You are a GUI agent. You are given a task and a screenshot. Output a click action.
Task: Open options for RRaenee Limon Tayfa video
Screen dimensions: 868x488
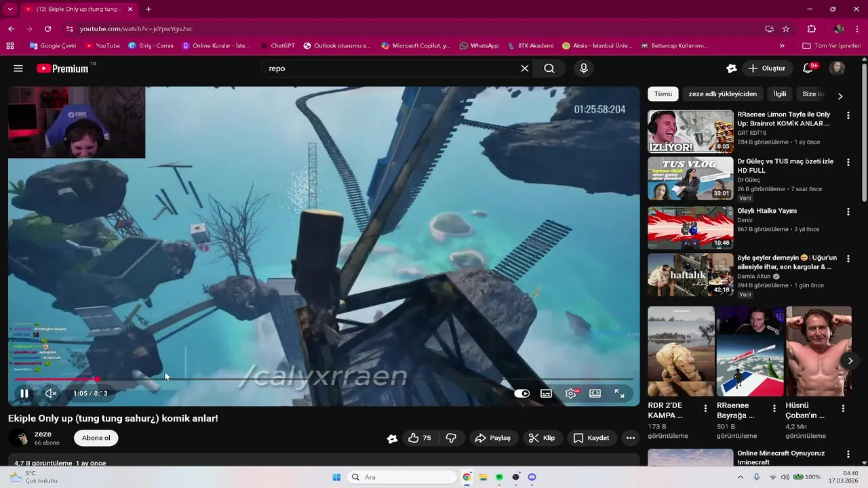pyautogui.click(x=848, y=116)
